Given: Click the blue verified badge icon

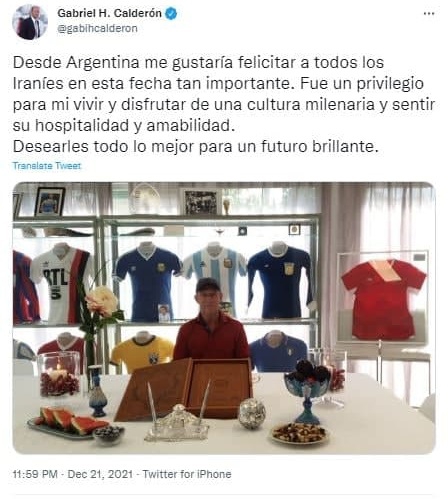Looking at the screenshot, I should (171, 14).
